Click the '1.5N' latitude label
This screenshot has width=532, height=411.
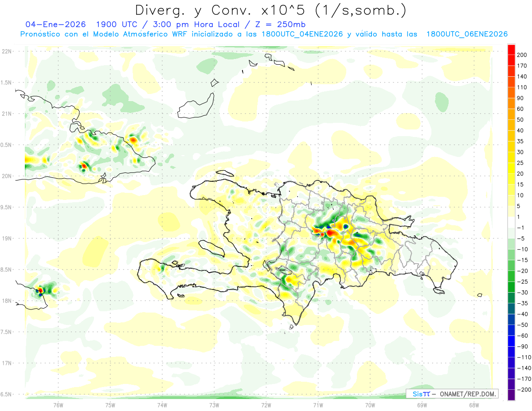click(x=6, y=82)
